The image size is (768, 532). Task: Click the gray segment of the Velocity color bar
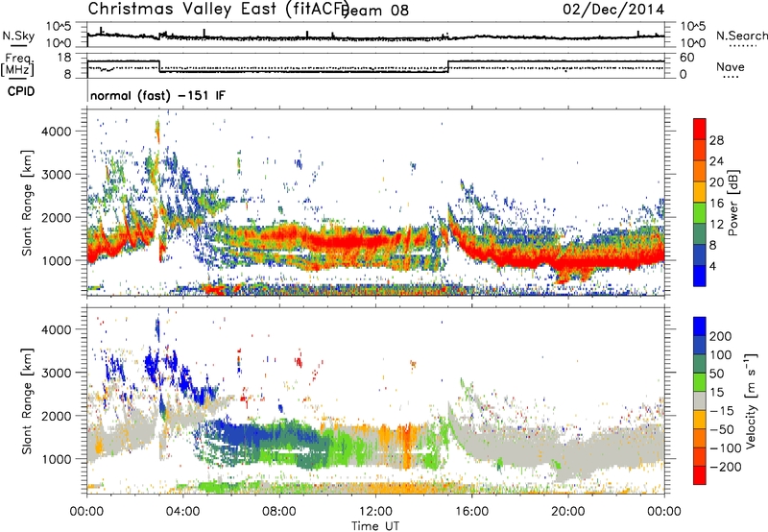[700, 401]
